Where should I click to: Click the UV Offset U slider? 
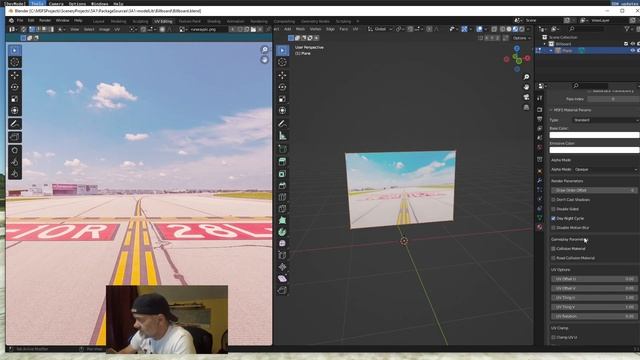[x=594, y=279]
